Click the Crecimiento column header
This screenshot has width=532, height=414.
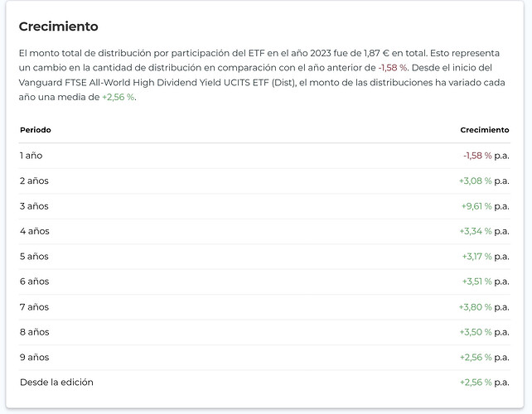click(485, 130)
